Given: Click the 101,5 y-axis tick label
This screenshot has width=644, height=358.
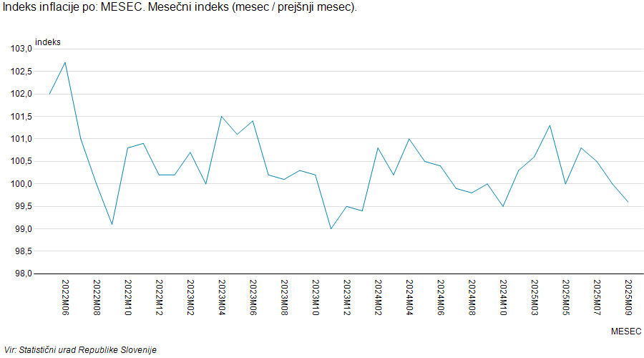Looking at the screenshot, I should pos(21,116).
